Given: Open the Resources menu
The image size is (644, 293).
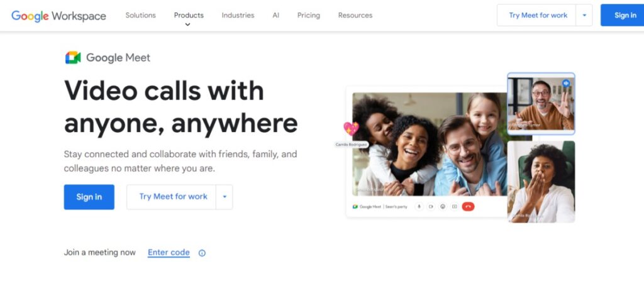Looking at the screenshot, I should click(x=355, y=15).
